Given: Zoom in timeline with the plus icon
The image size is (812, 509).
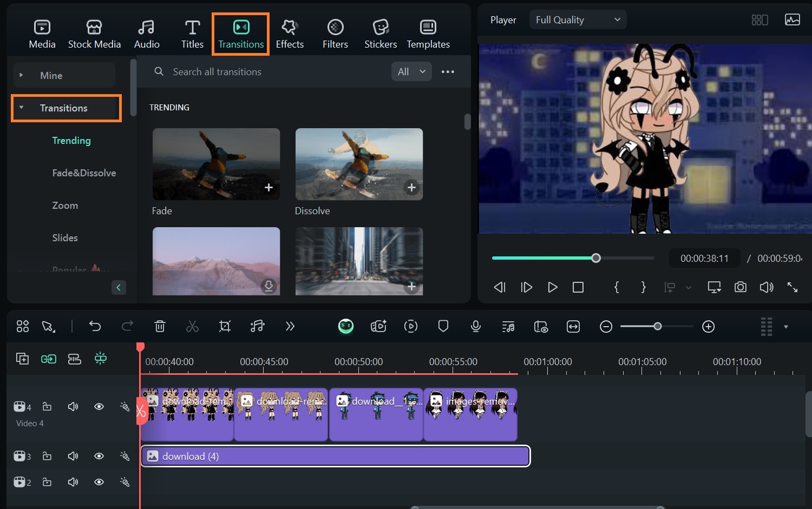Looking at the screenshot, I should tap(708, 327).
